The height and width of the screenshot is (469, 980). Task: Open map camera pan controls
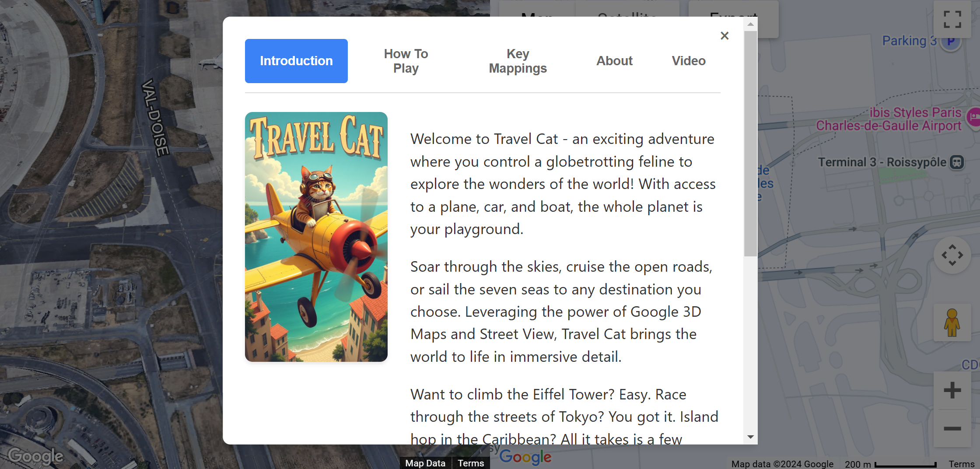pos(952,255)
